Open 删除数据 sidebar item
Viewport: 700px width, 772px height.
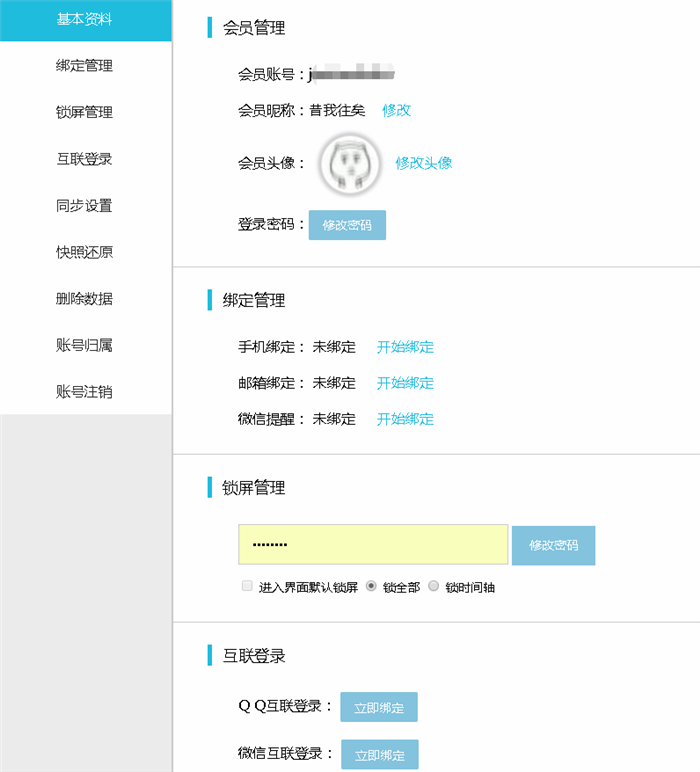85,299
